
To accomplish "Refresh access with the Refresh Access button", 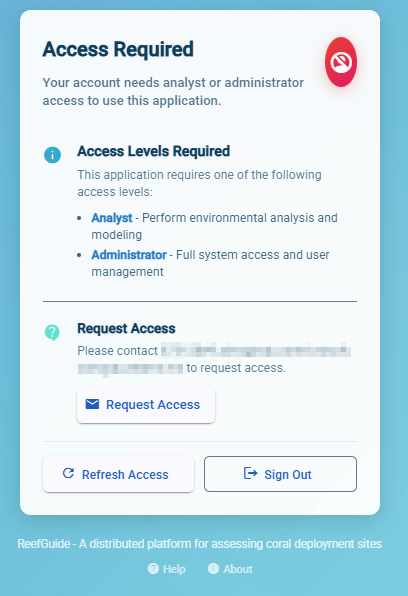I will 119,474.
